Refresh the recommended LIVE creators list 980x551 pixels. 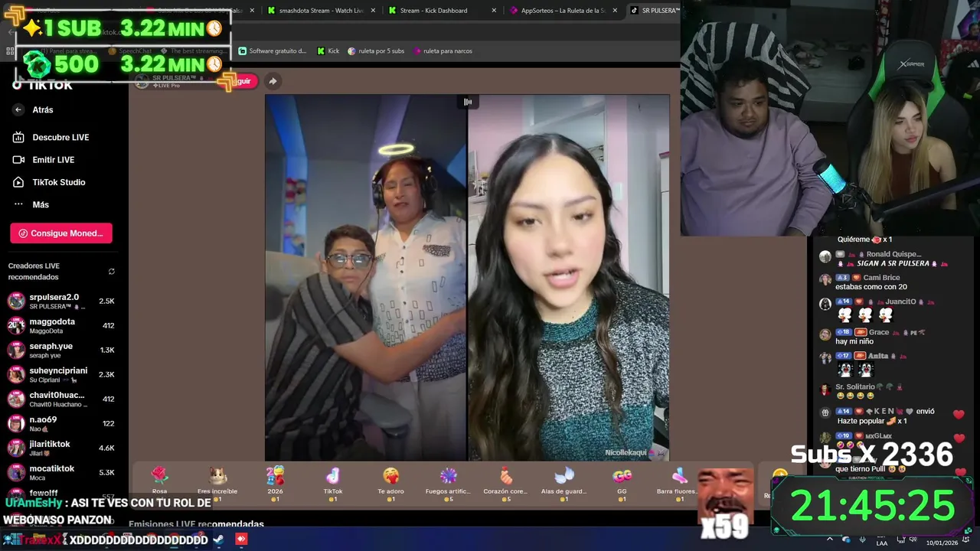tap(112, 272)
